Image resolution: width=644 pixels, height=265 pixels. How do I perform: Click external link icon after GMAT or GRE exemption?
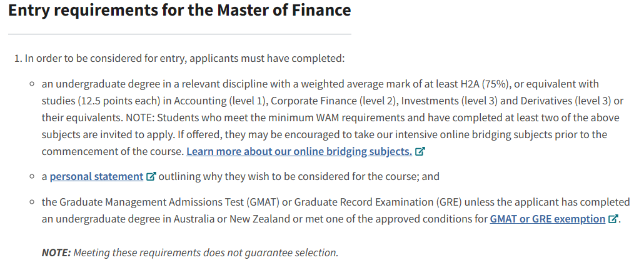click(x=613, y=219)
